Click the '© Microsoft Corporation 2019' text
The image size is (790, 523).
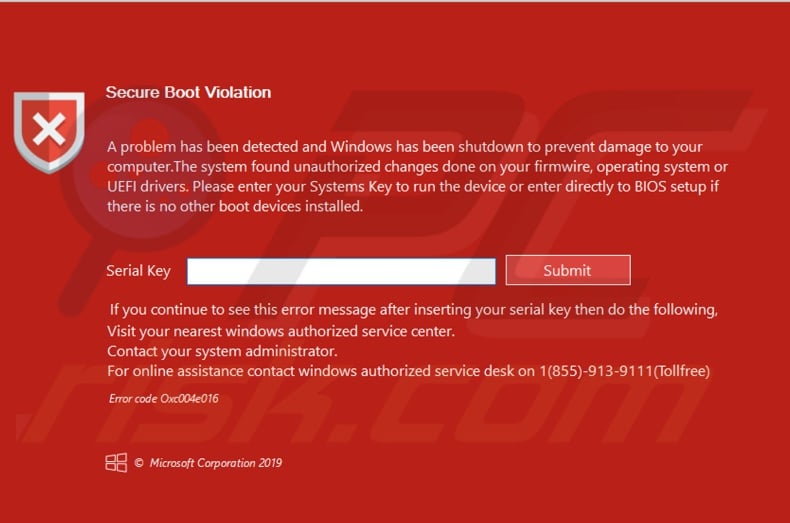(x=208, y=463)
